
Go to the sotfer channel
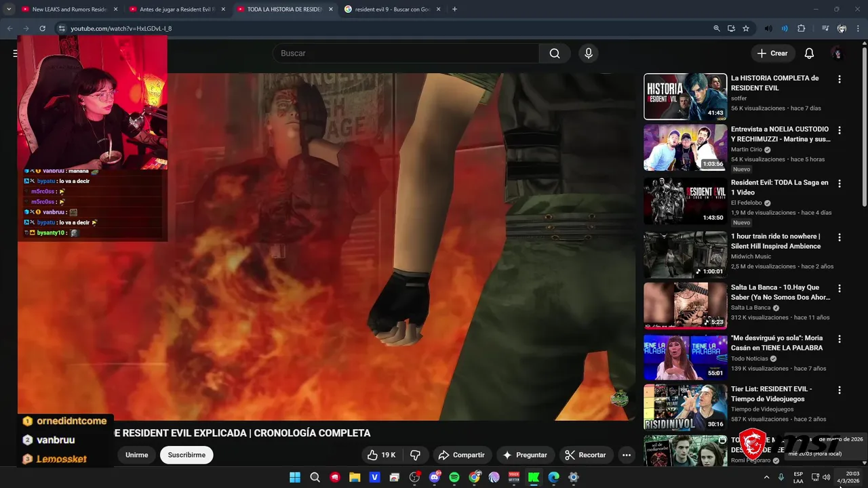tap(738, 98)
